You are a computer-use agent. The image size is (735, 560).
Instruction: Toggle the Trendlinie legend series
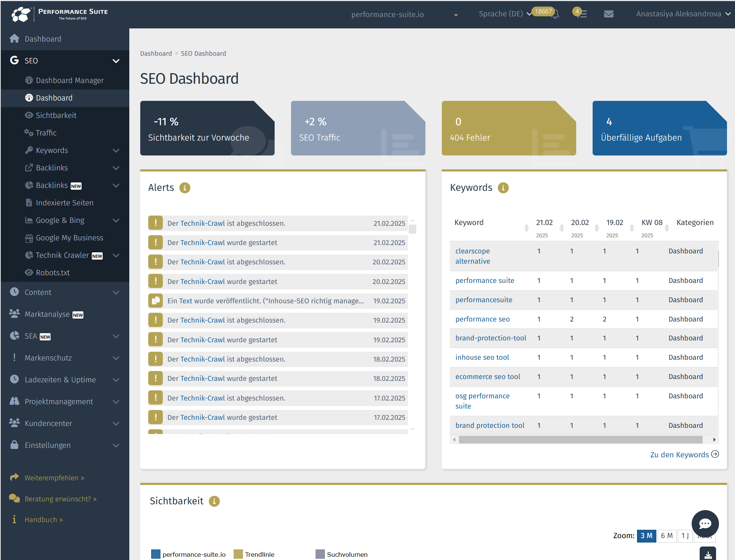254,554
